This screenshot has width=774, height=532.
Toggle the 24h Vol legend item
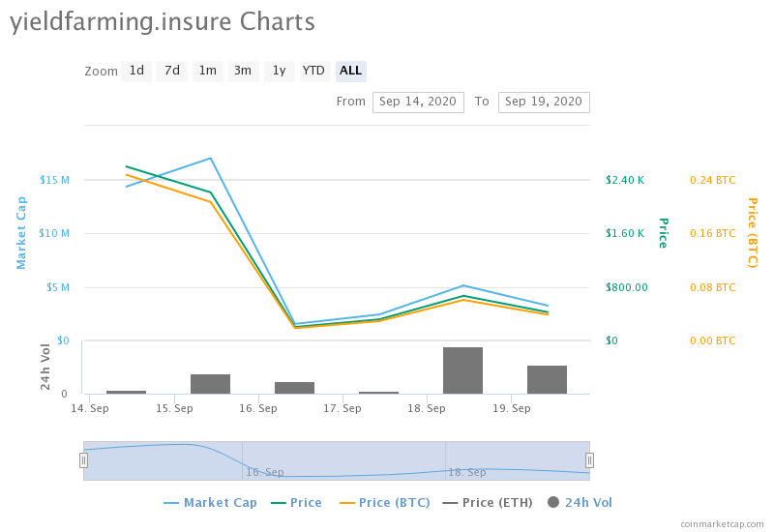[x=580, y=502]
